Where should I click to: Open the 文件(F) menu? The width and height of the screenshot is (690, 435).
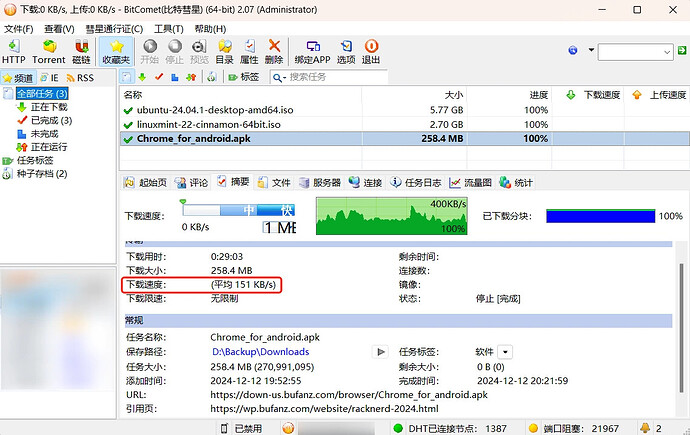18,29
